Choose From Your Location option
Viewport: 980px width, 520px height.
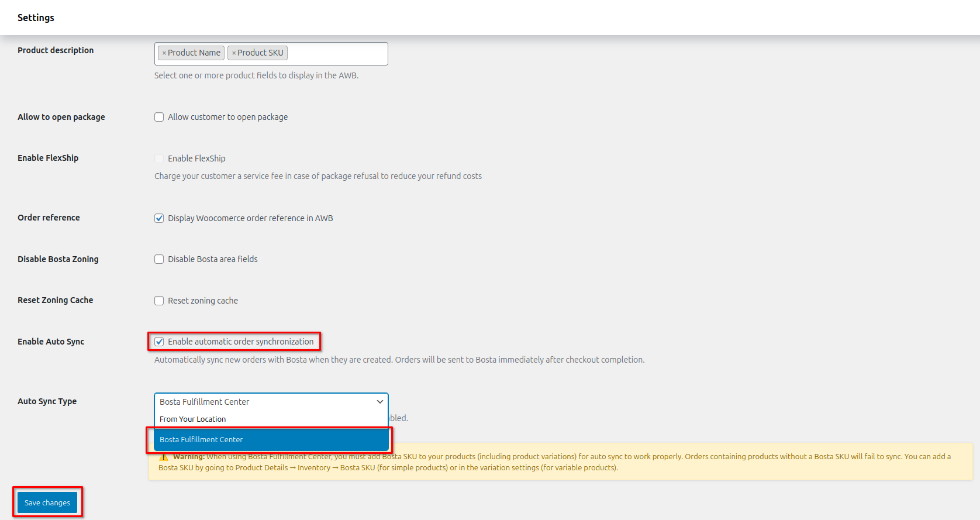(271, 419)
